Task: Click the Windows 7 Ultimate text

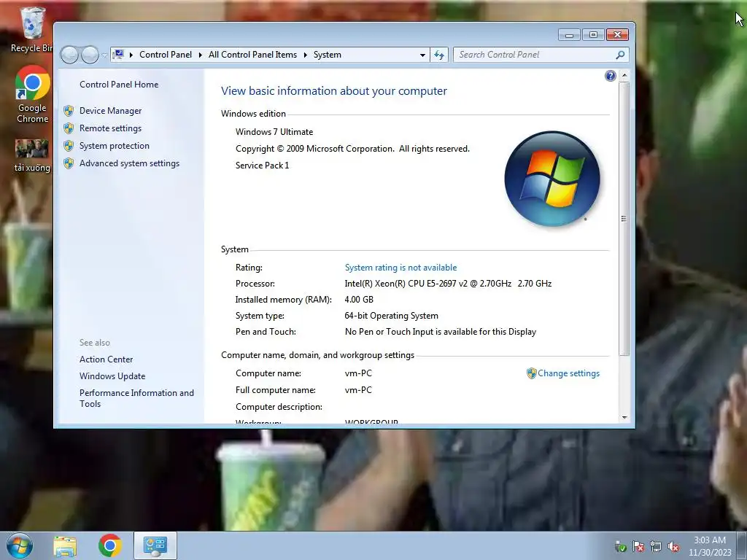Action: pos(274,132)
